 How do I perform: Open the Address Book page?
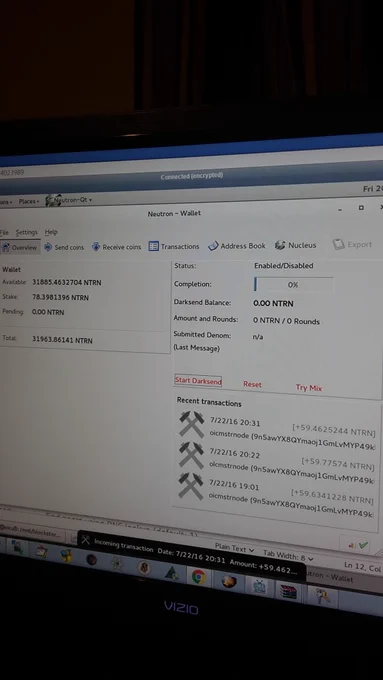236,246
